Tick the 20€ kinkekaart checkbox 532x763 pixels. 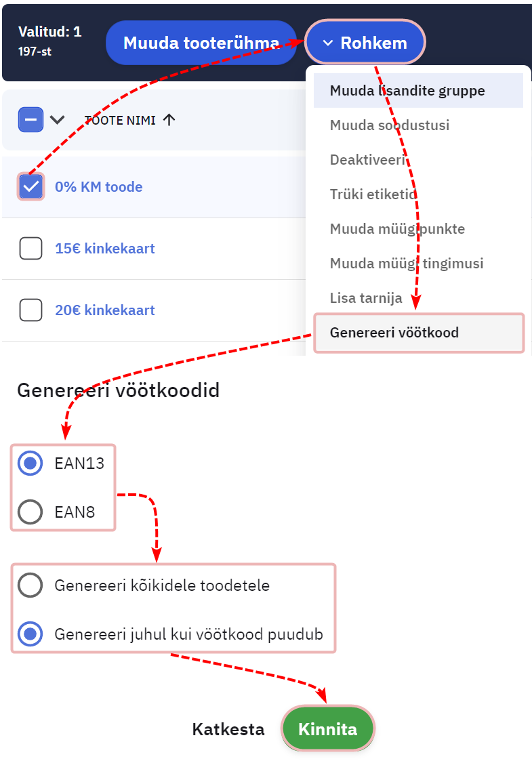point(31,310)
